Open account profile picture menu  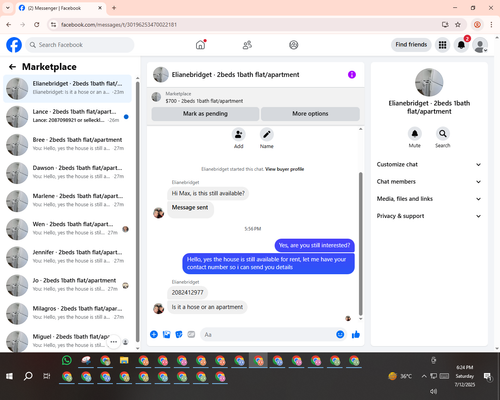(480, 45)
